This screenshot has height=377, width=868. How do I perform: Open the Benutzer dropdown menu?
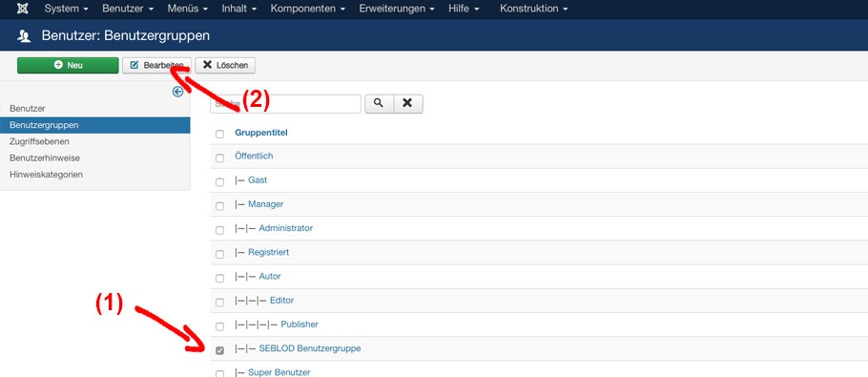pyautogui.click(x=128, y=9)
